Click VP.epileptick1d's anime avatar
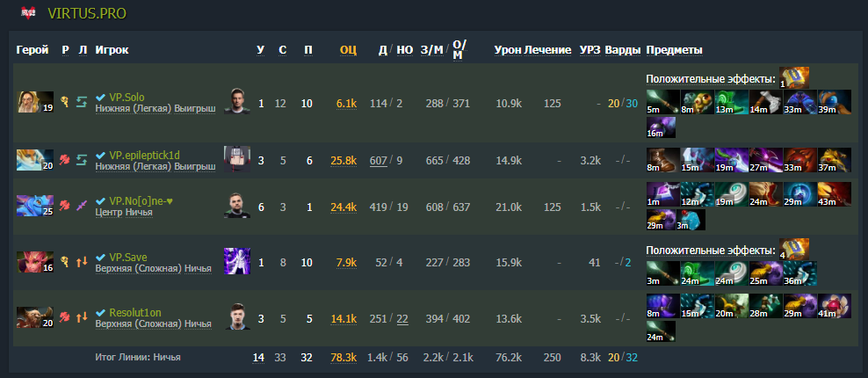The height and width of the screenshot is (378, 868). 237,160
